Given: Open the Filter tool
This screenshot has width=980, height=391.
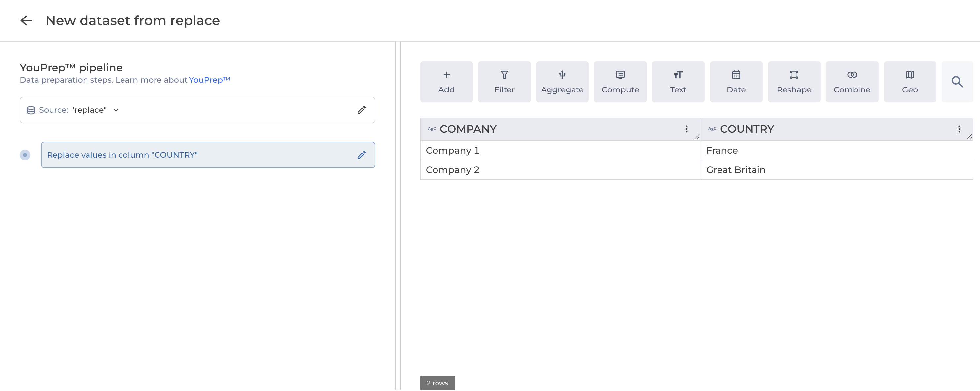Looking at the screenshot, I should coord(504,82).
